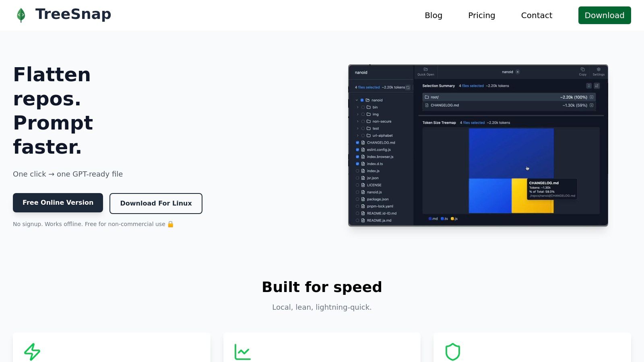Click the Free Online Version button
Screen dimensions: 644x362
click(x=58, y=203)
